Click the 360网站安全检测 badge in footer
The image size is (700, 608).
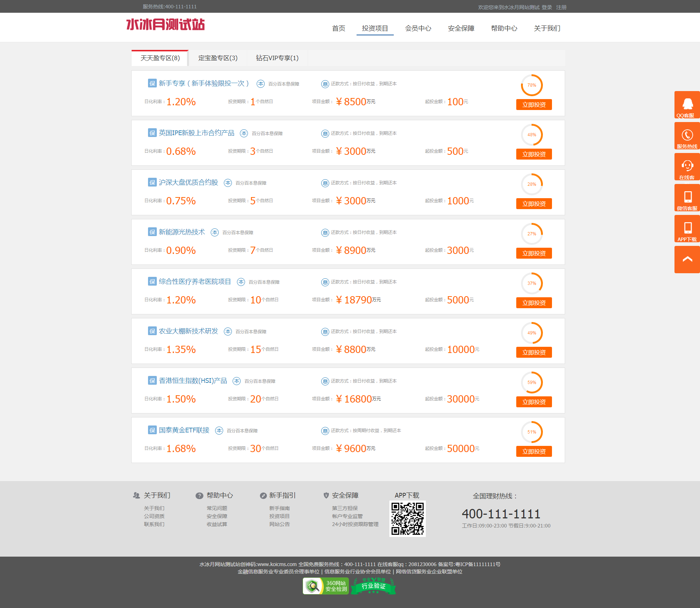pos(326,586)
